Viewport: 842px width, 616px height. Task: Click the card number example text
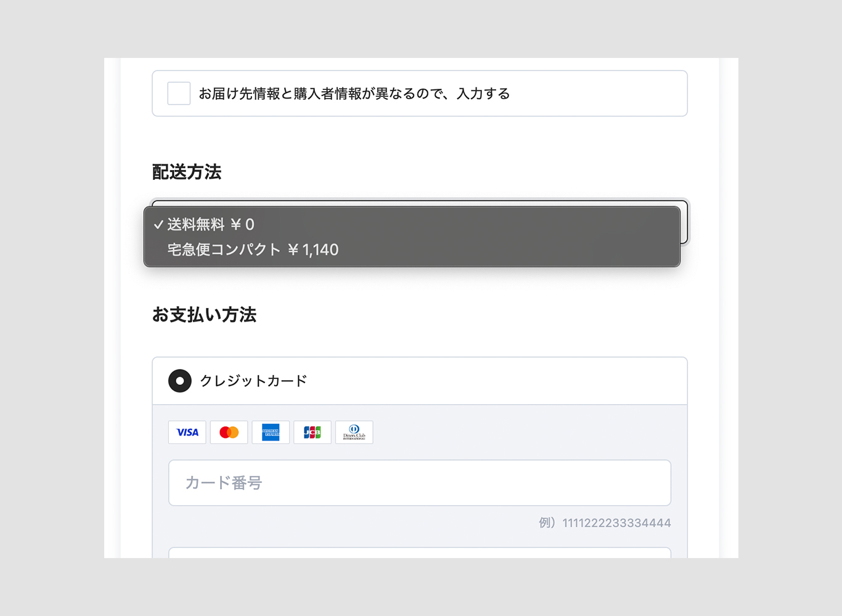(x=605, y=522)
